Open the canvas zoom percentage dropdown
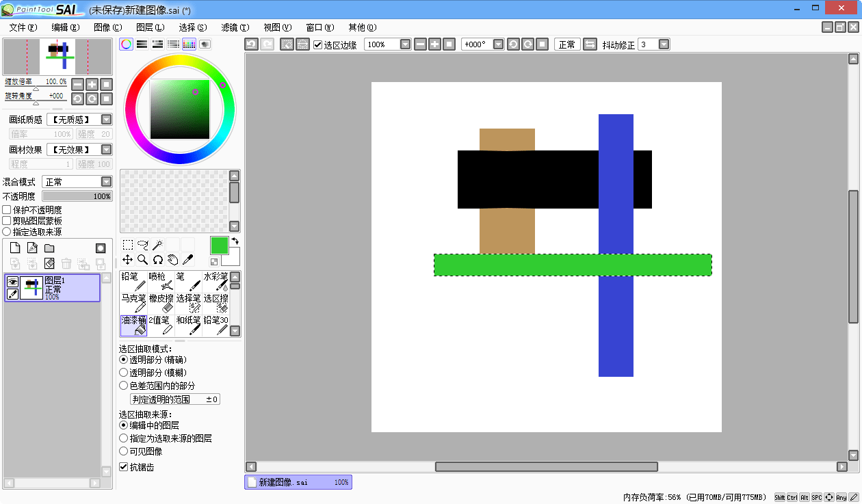 (405, 44)
